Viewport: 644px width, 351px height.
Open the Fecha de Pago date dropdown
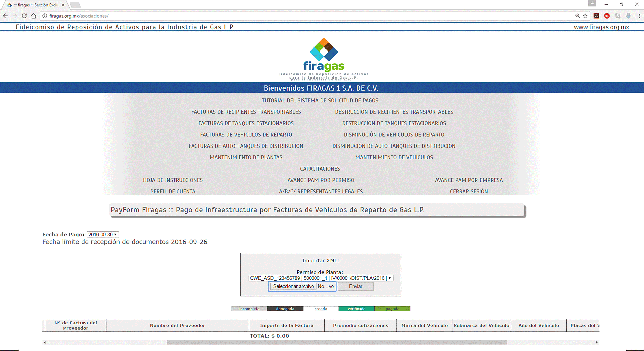point(103,235)
